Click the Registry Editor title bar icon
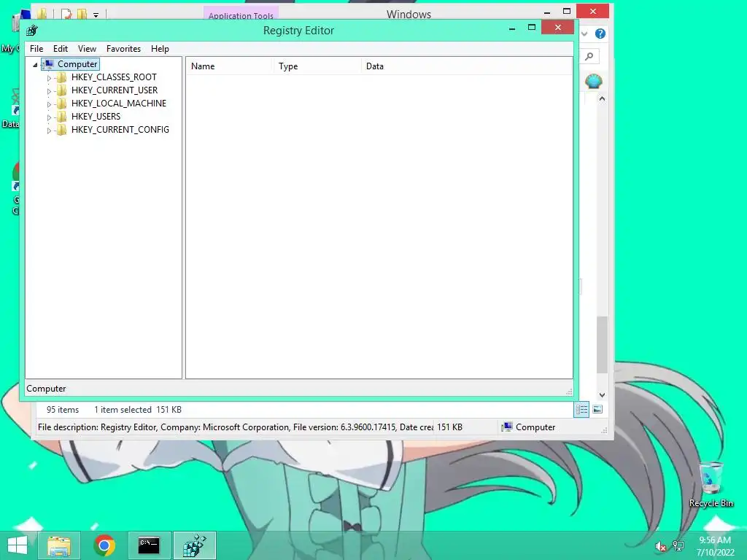The height and width of the screenshot is (560, 747). point(32,31)
